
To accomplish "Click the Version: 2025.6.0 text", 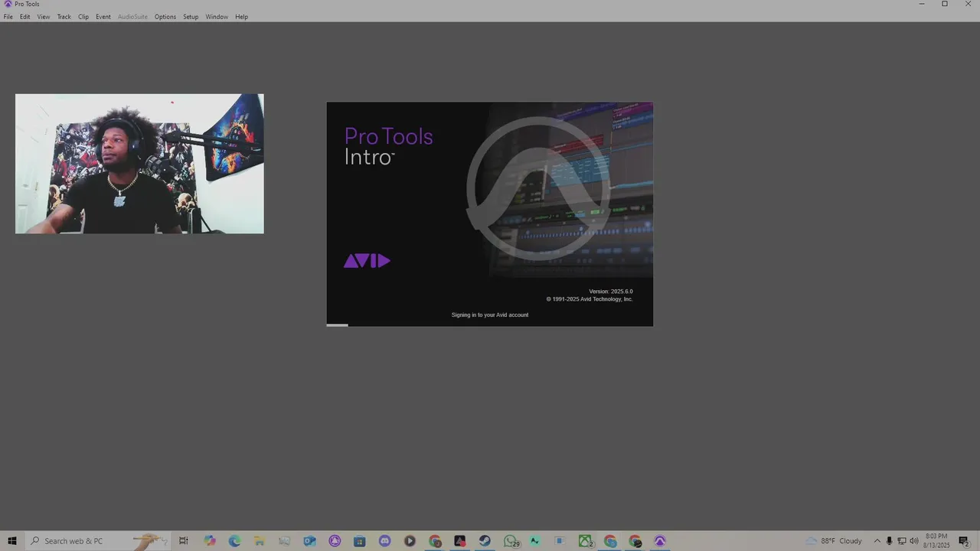I will point(611,292).
